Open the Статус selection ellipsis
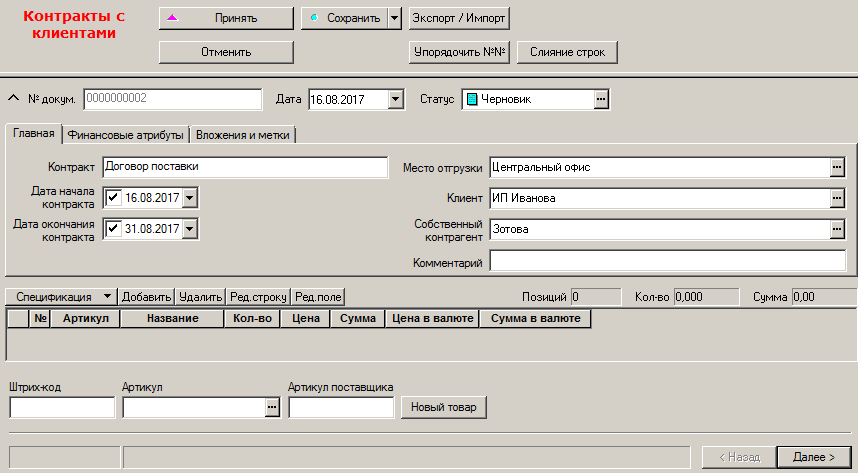Image resolution: width=858 pixels, height=473 pixels. (x=601, y=99)
